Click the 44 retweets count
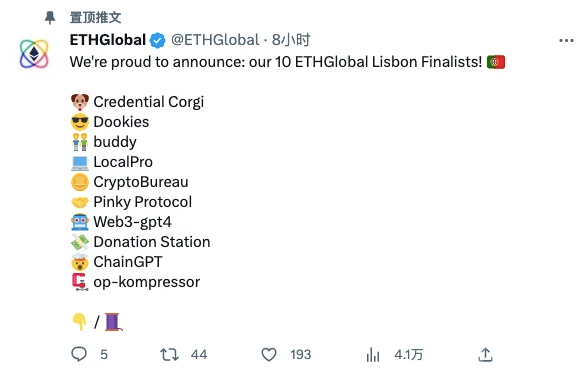Viewport: 586px width, 379px height. click(199, 354)
